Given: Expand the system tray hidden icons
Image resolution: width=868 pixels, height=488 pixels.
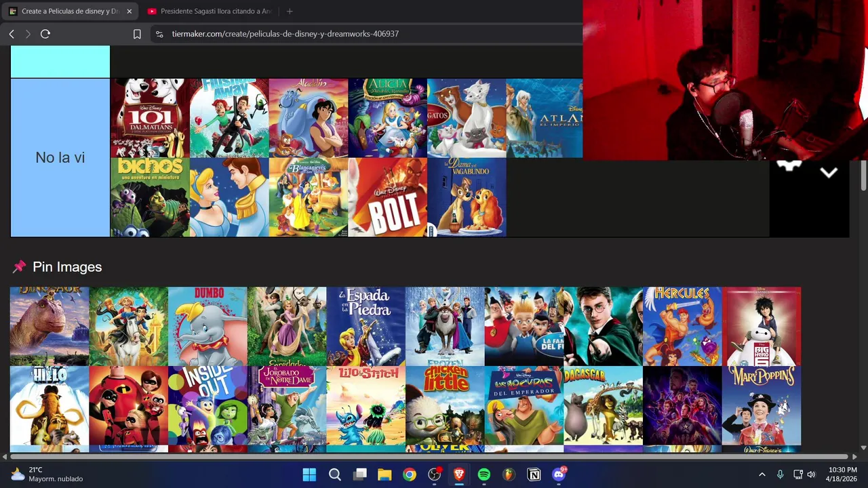Looking at the screenshot, I should click(762, 474).
